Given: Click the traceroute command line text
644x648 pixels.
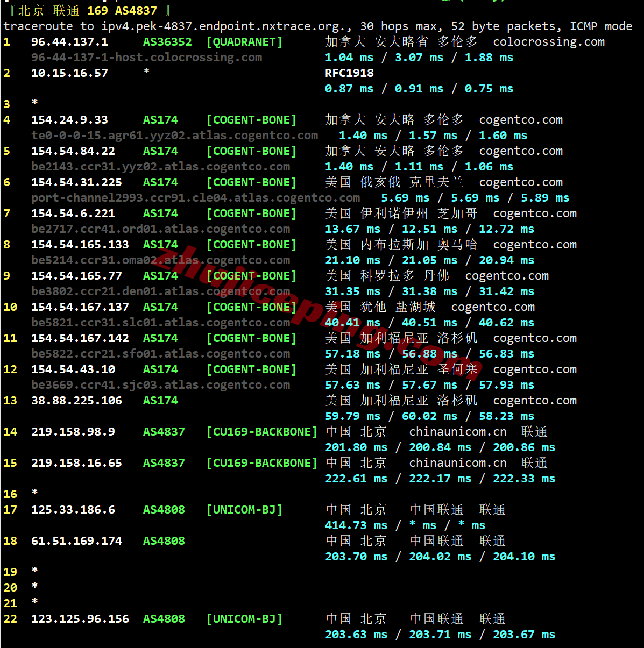Looking at the screenshot, I should point(318,26).
